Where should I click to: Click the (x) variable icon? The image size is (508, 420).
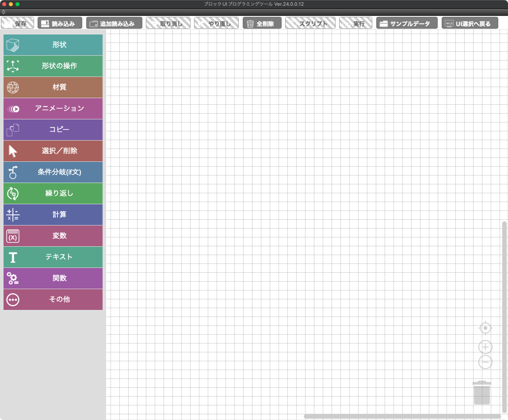point(13,236)
